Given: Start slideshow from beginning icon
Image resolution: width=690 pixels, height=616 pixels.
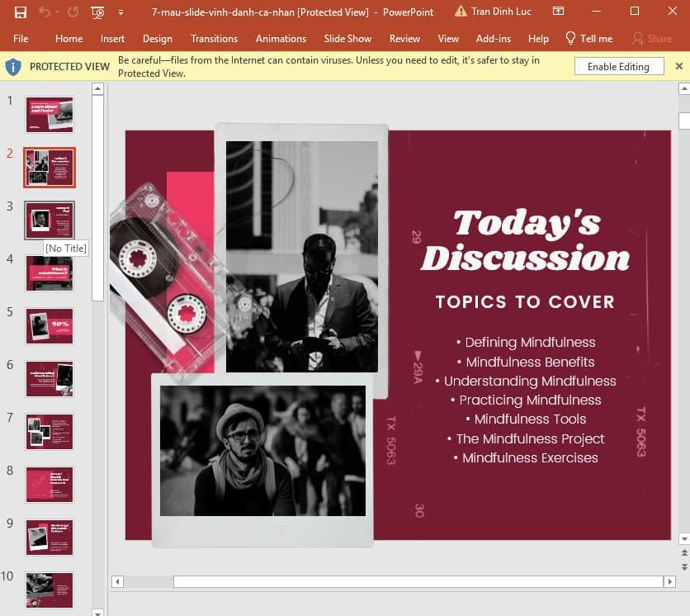Looking at the screenshot, I should (98, 12).
